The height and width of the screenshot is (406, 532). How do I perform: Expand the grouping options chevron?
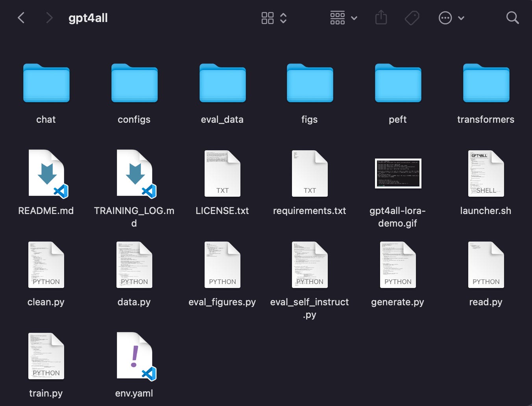pos(354,18)
